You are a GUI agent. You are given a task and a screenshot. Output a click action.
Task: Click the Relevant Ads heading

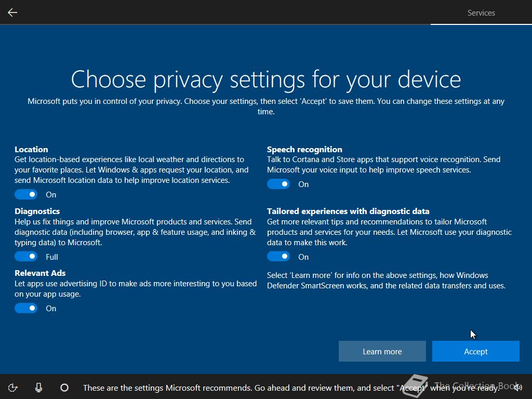[40, 273]
